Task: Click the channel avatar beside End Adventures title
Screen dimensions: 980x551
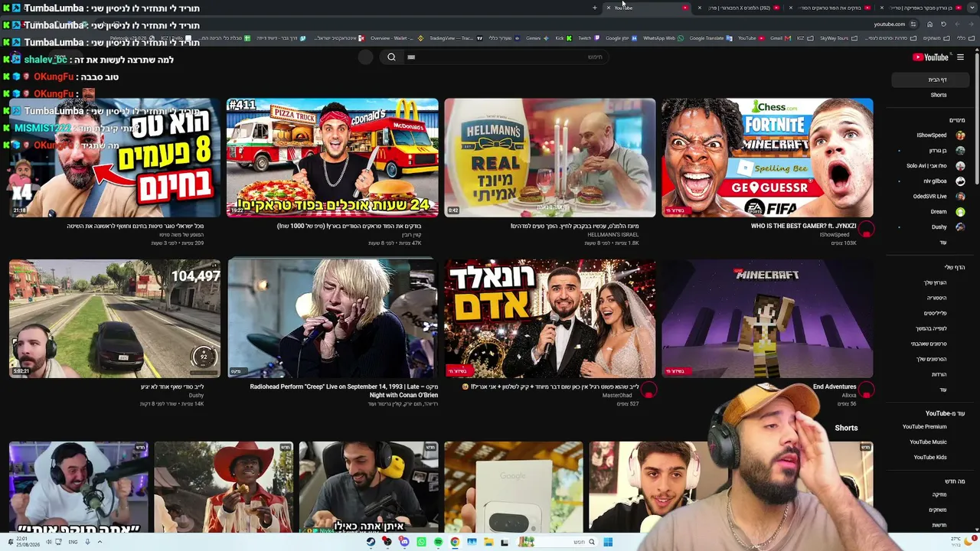Action: (866, 390)
